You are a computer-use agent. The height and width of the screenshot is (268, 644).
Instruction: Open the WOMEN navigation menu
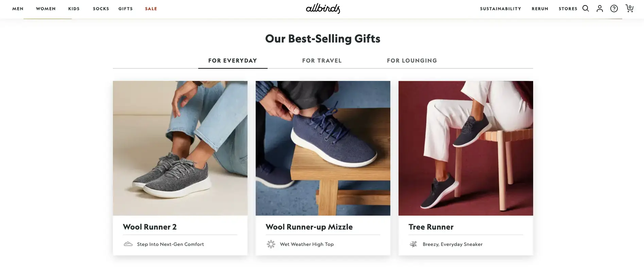pos(46,9)
